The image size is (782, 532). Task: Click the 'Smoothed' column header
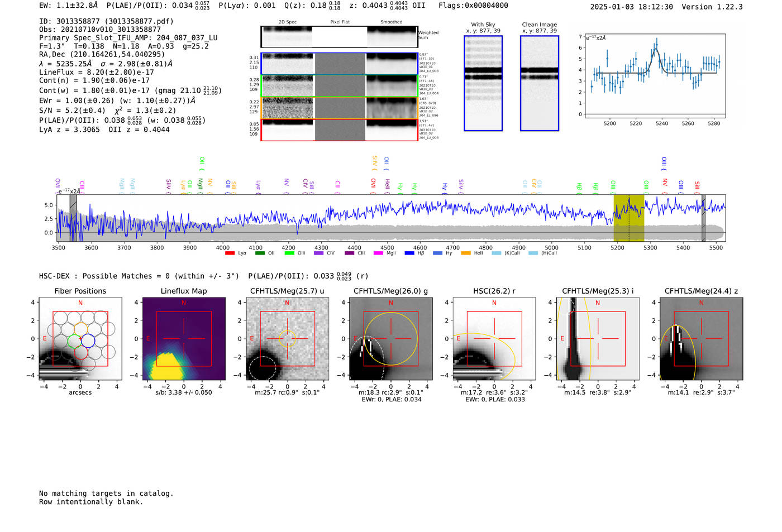tap(392, 22)
